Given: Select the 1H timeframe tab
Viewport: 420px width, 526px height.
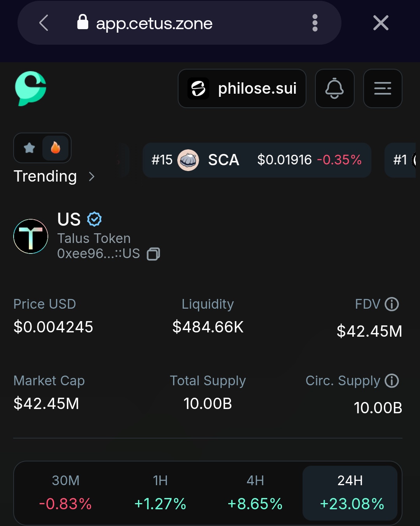Looking at the screenshot, I should coord(160,493).
